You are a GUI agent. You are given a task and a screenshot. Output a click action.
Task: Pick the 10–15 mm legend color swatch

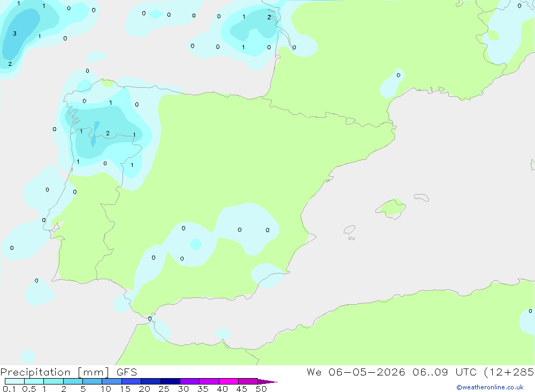[x=112, y=381]
